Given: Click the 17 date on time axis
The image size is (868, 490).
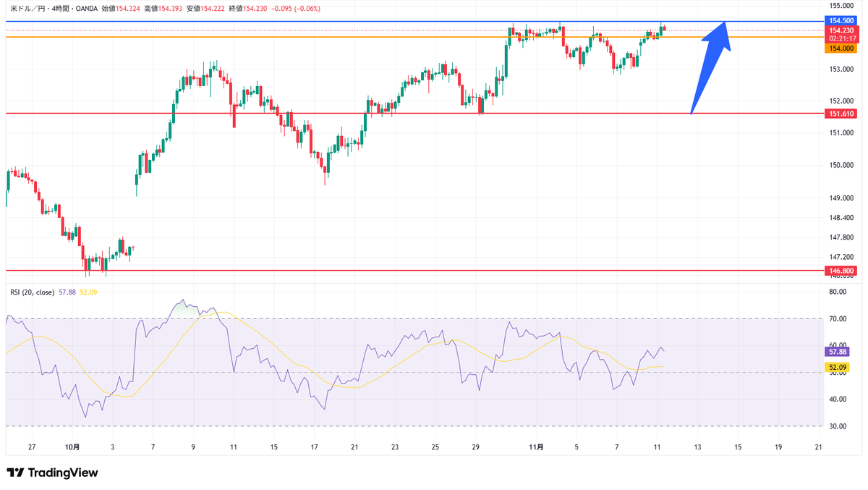Looking at the screenshot, I should pos(314,448).
